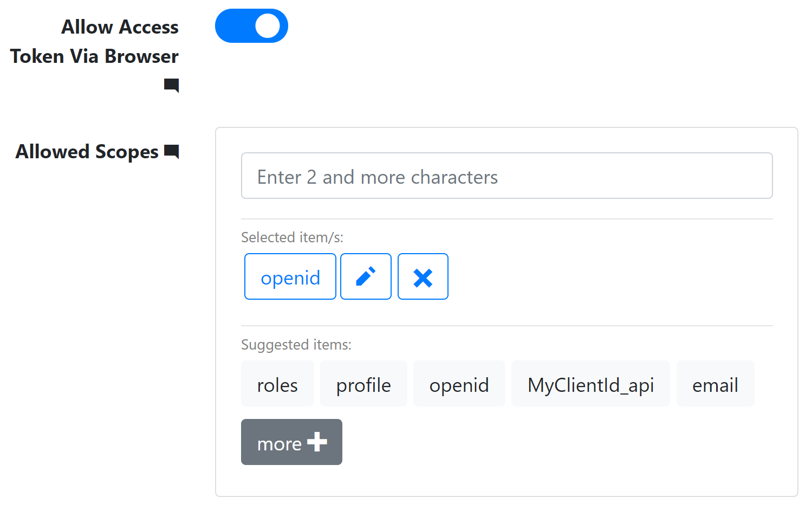Select the pencil icon in Selected items row
This screenshot has height=510, width=812.
[x=366, y=276]
